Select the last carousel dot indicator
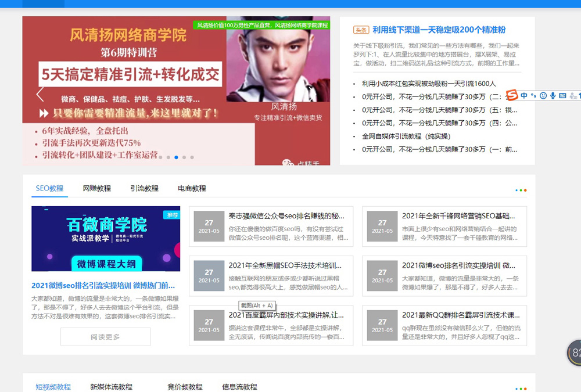 pyautogui.click(x=192, y=157)
